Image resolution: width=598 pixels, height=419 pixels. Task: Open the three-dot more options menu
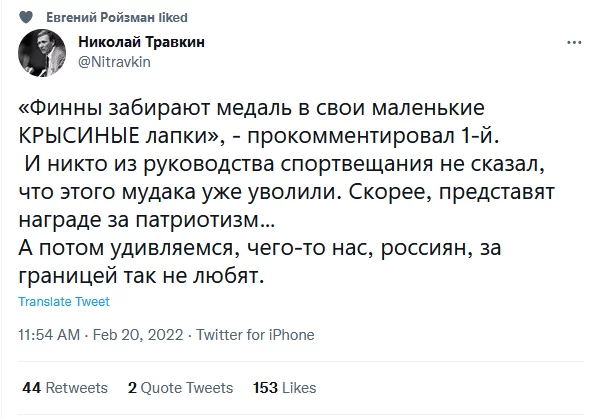[x=574, y=42]
